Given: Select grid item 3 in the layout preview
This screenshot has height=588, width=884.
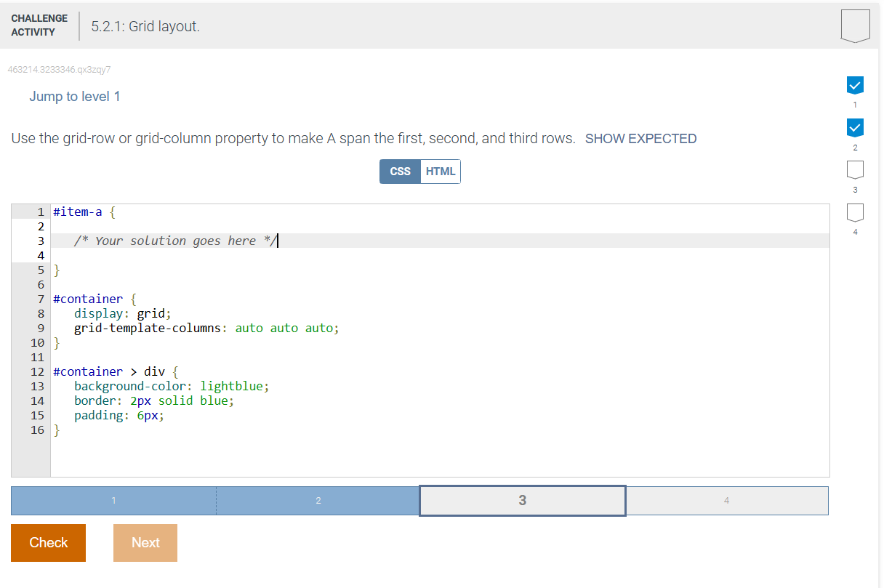Looking at the screenshot, I should 522,500.
